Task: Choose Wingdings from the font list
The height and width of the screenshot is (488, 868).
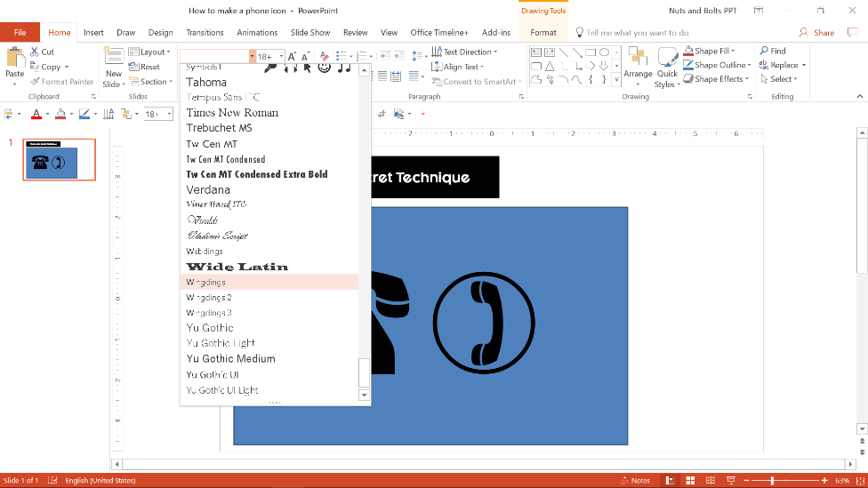Action: (x=269, y=282)
